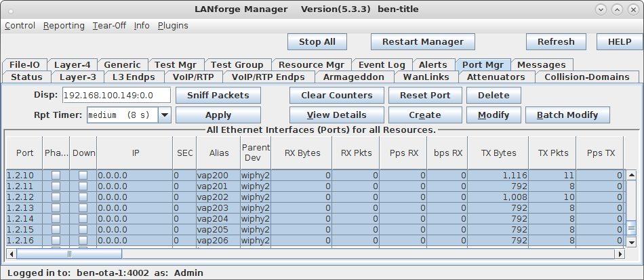Open the Info menu
644x280 pixels.
[142, 26]
